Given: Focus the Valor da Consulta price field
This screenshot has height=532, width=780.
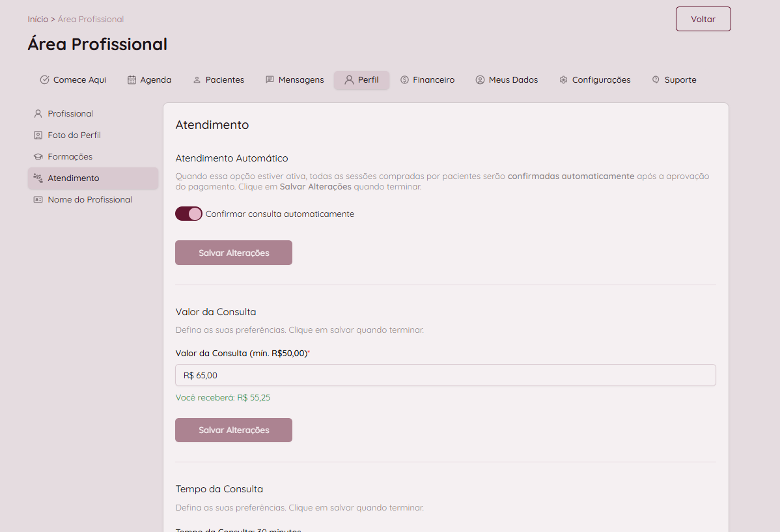Looking at the screenshot, I should coord(445,375).
